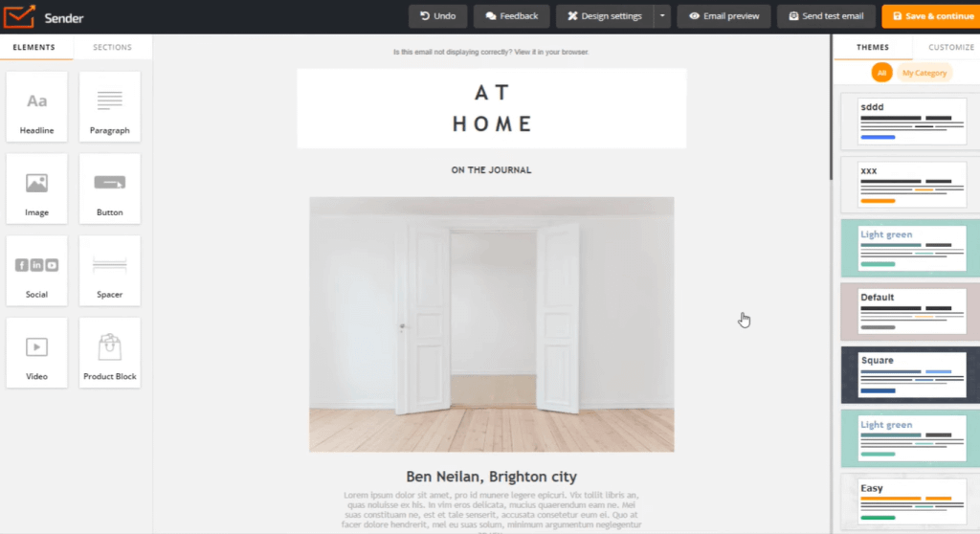Select the Paragraph element

(x=109, y=107)
